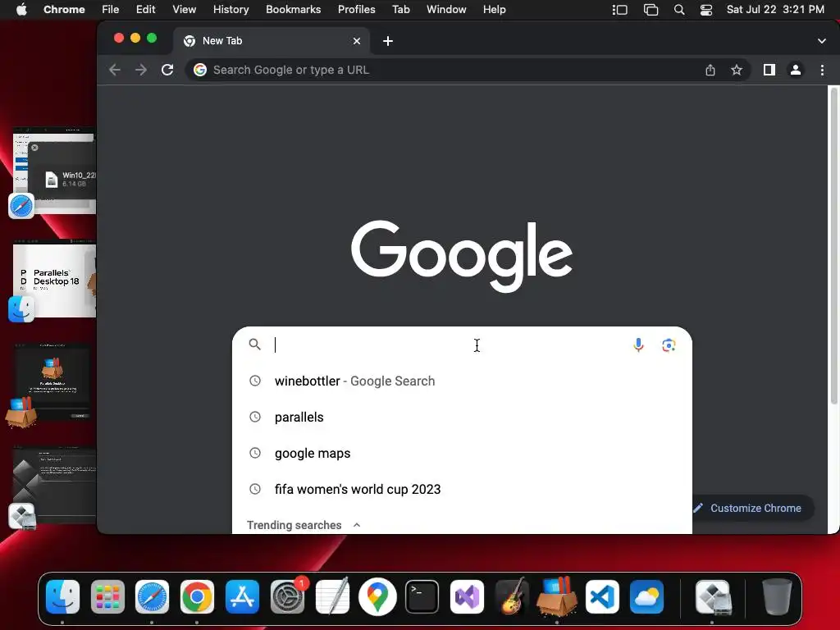
Task: Open TextEdit from the Dock
Action: (x=332, y=597)
